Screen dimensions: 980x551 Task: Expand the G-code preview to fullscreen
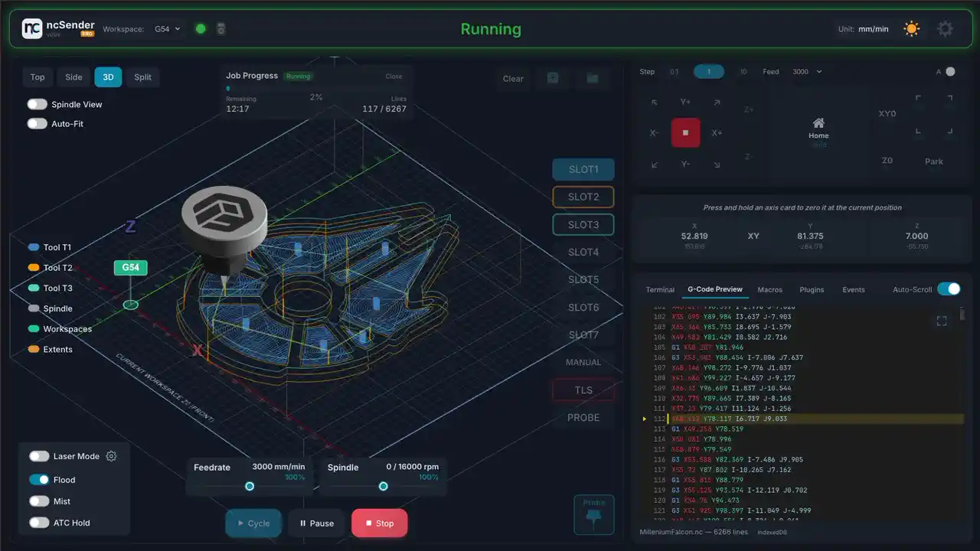click(x=942, y=321)
